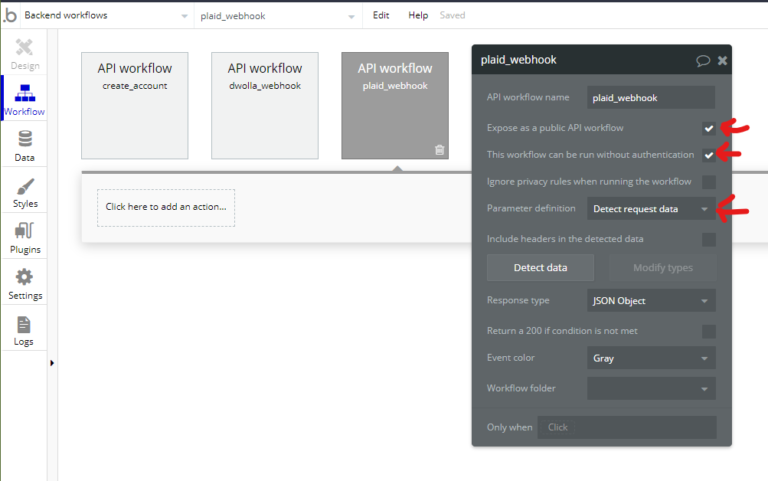
Task: Select the dwolla_webhook API workflow card
Action: coord(265,106)
